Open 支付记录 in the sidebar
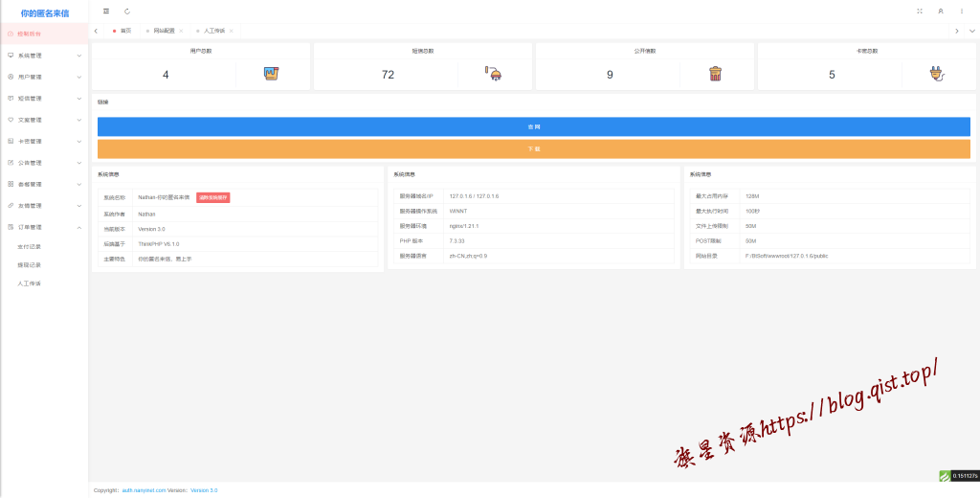The height and width of the screenshot is (498, 980). click(30, 246)
